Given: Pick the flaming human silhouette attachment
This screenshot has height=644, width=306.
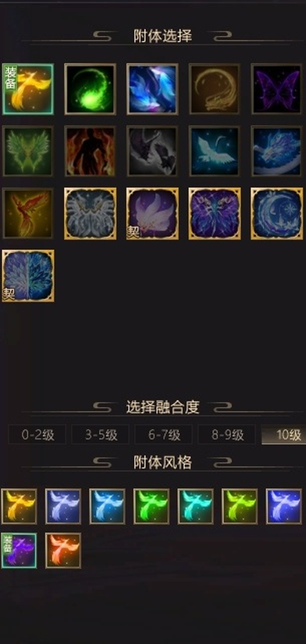Looking at the screenshot, I should point(90,151).
